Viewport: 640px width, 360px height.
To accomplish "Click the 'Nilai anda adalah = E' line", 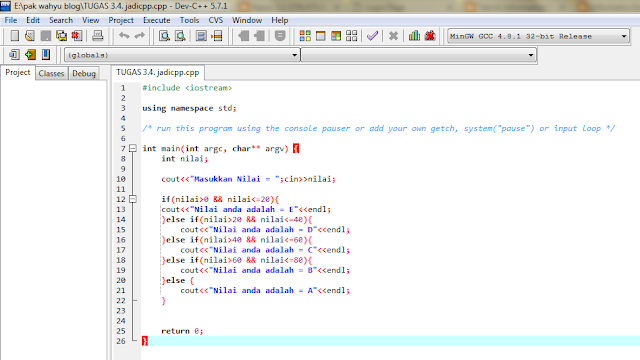I will [x=246, y=209].
